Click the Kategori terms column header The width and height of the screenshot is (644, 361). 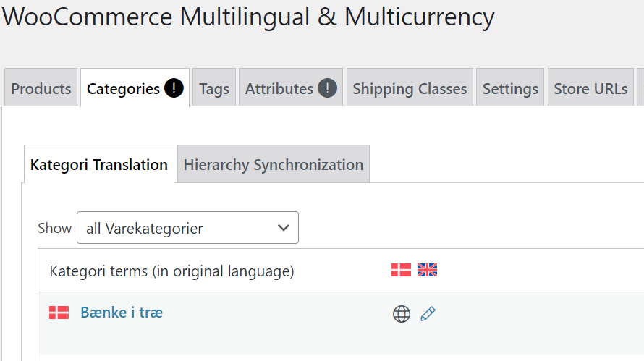coord(171,271)
